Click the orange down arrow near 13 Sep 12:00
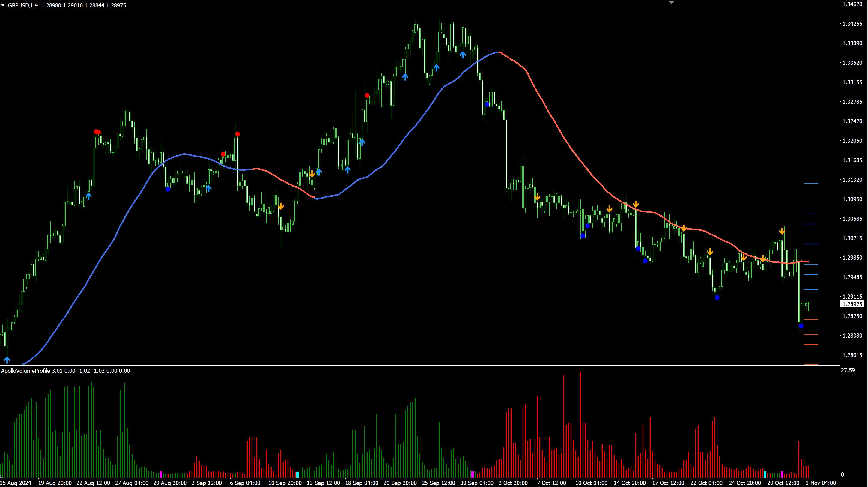Viewport: 868px width, 487px height. [x=312, y=174]
